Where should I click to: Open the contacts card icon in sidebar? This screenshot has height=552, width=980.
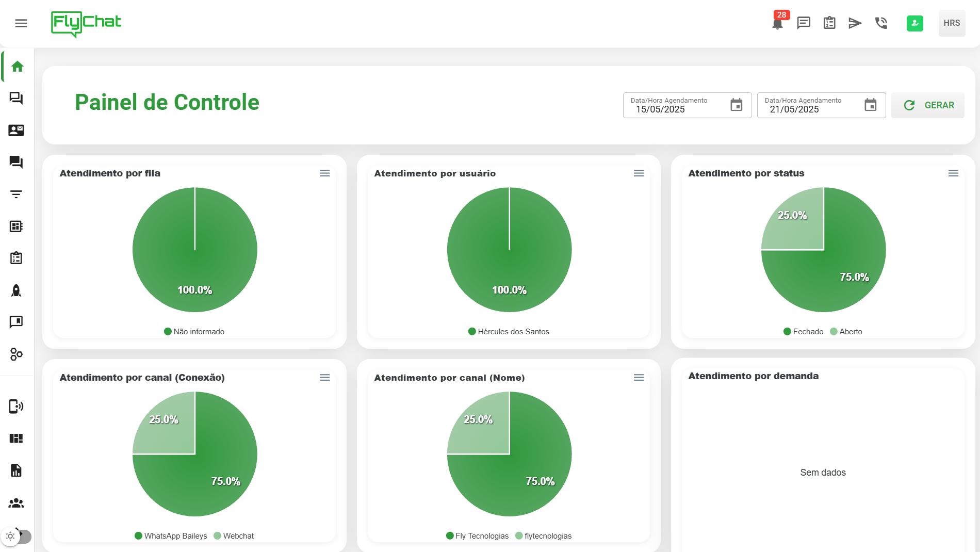(17, 131)
